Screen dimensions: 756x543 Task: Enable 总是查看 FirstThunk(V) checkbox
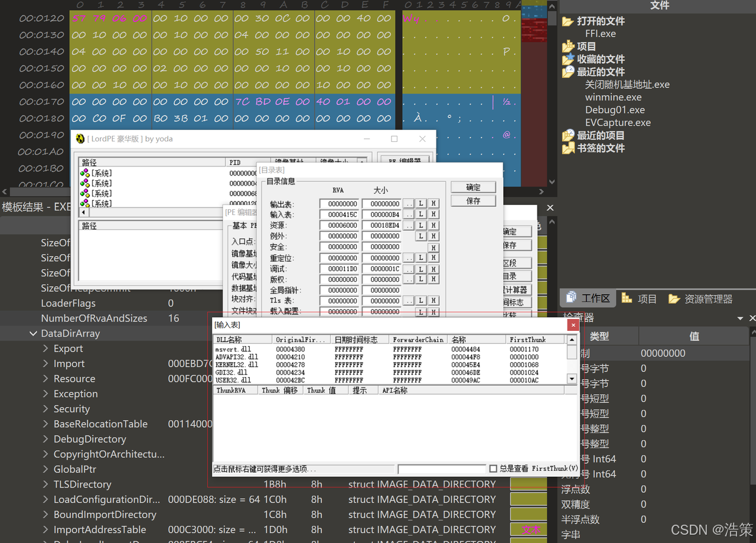[x=493, y=469]
